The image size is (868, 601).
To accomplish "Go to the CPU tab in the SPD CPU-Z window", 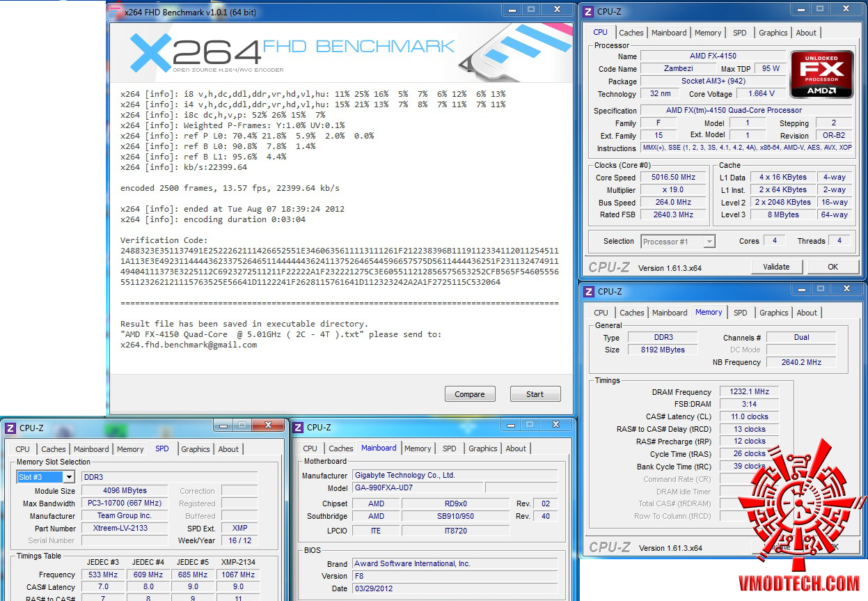I will (x=23, y=449).
